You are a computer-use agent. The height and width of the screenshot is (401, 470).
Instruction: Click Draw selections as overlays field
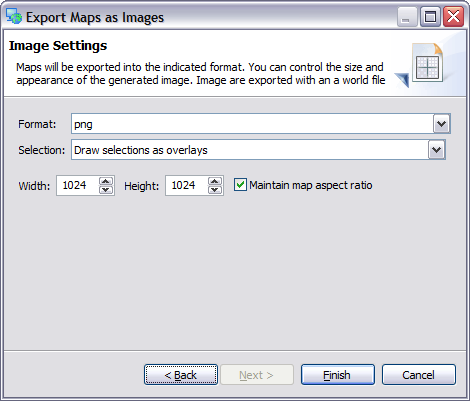point(258,150)
